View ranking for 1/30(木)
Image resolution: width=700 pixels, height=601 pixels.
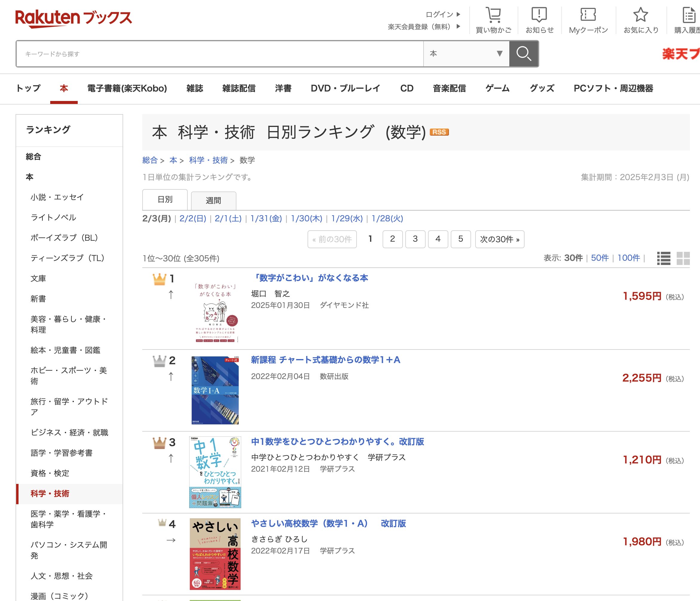coord(307,218)
